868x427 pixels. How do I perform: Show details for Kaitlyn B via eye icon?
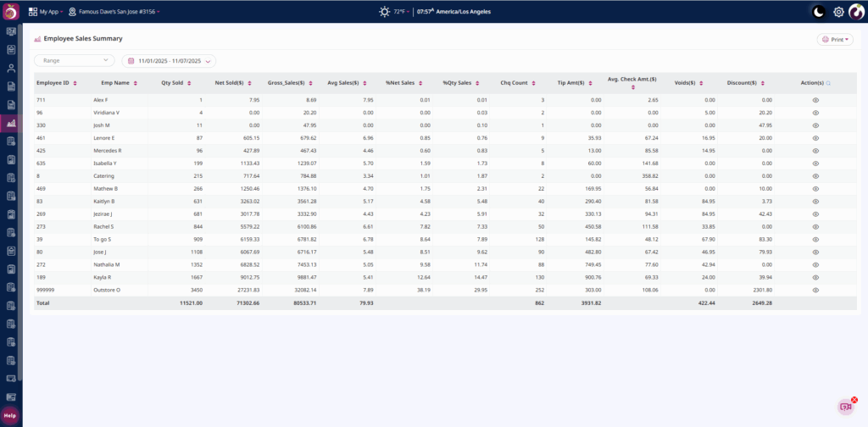point(815,202)
